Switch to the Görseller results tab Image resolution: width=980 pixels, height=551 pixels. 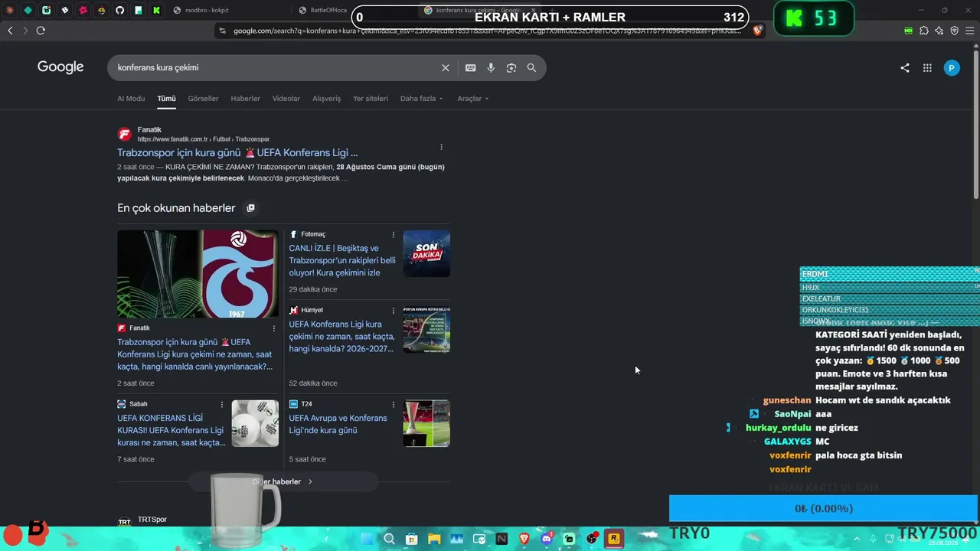(x=203, y=99)
